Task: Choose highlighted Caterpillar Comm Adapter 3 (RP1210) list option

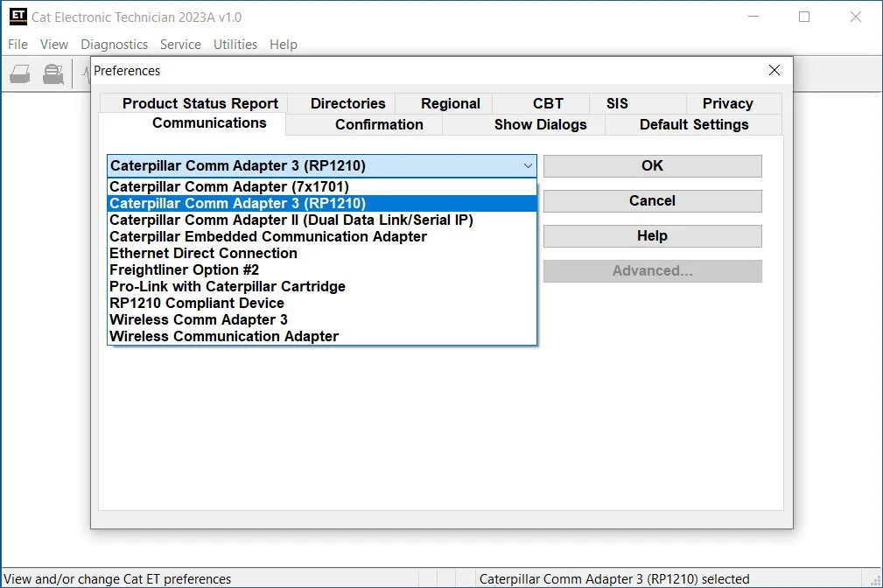Action: coord(321,203)
